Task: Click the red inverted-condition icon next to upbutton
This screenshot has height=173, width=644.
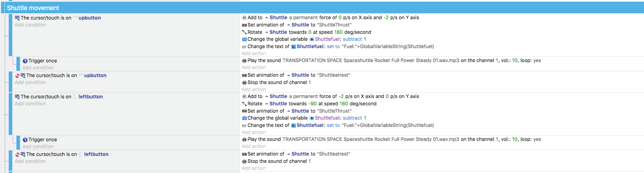Action: pyautogui.click(x=17, y=75)
